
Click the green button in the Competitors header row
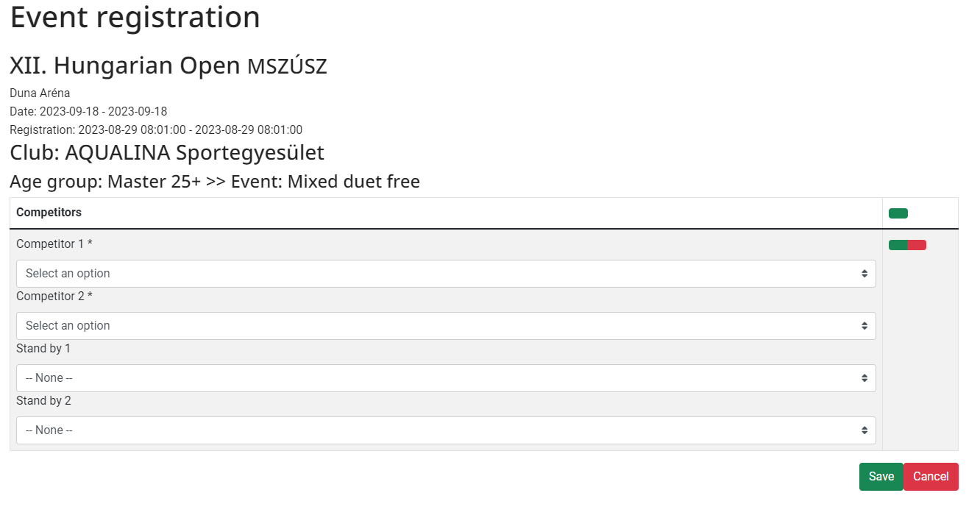pyautogui.click(x=898, y=213)
